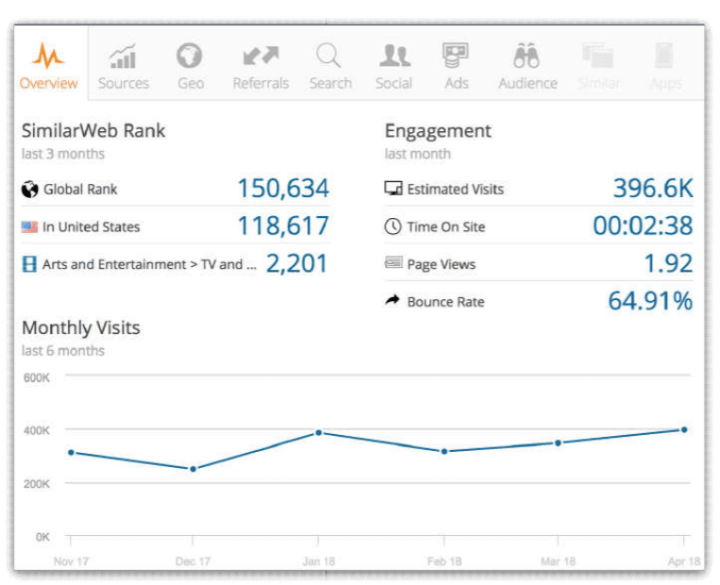Click the 'last month' Engagement subtitle
The width and height of the screenshot is (720, 585).
417,154
